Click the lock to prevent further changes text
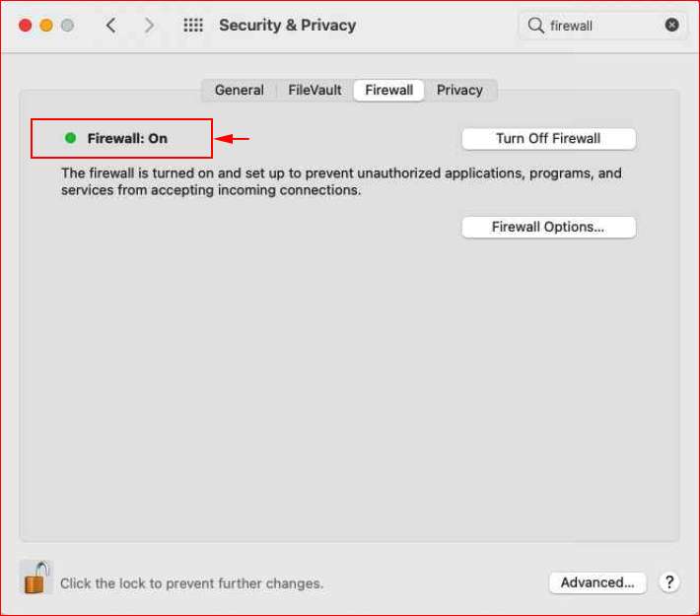700x616 pixels. [192, 583]
